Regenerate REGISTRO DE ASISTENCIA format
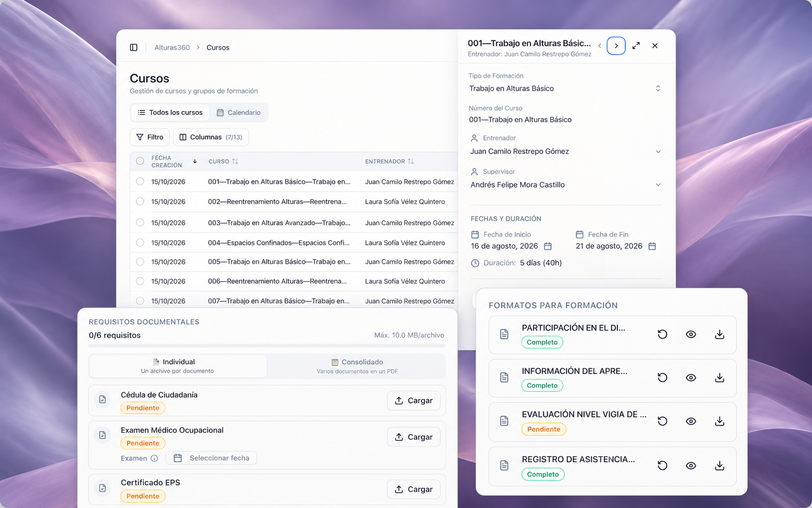812x508 pixels. click(x=662, y=465)
